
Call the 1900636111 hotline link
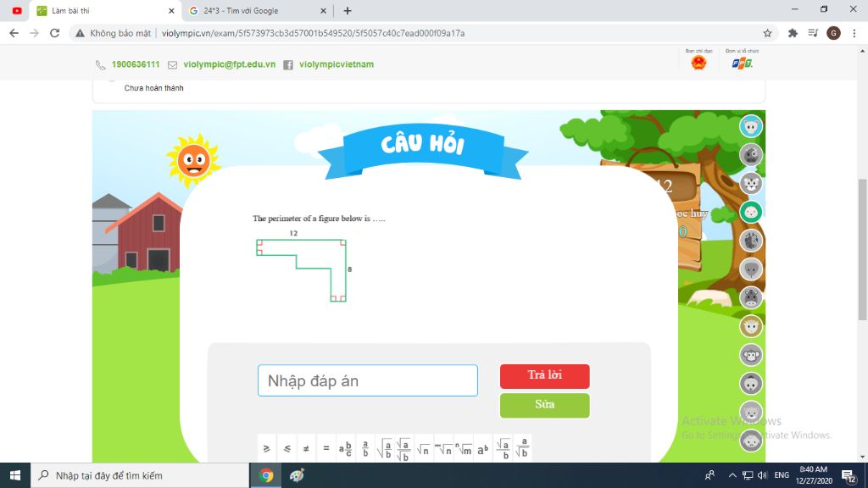[x=136, y=64]
